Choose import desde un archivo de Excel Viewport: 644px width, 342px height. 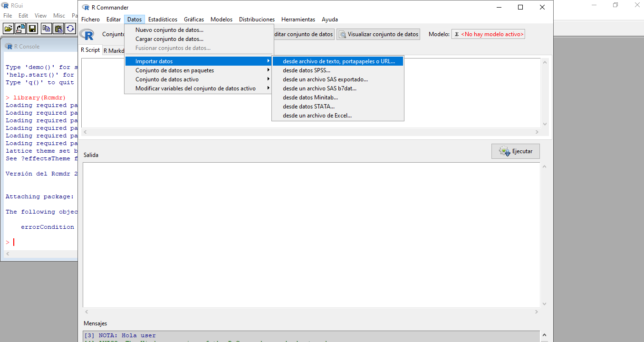(x=317, y=116)
